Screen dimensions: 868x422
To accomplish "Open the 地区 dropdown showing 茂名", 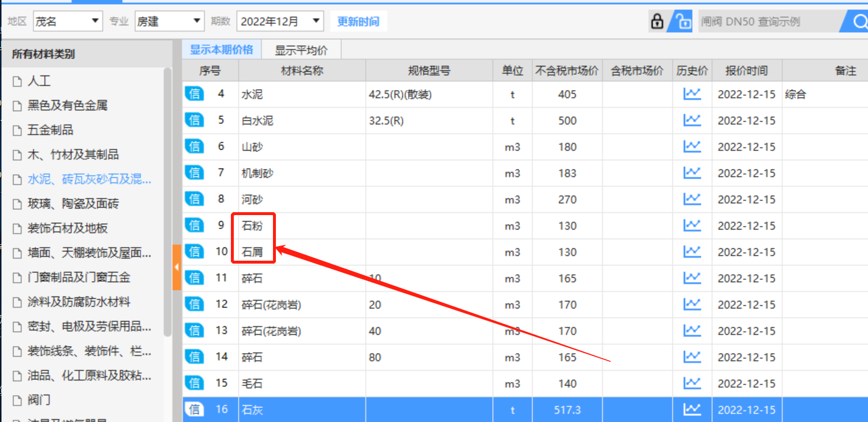I will pos(68,22).
